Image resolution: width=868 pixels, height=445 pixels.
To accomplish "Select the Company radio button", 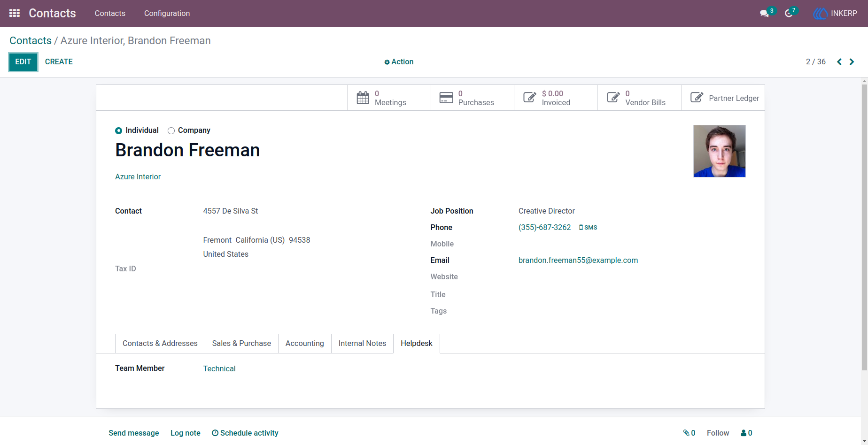I will point(171,130).
